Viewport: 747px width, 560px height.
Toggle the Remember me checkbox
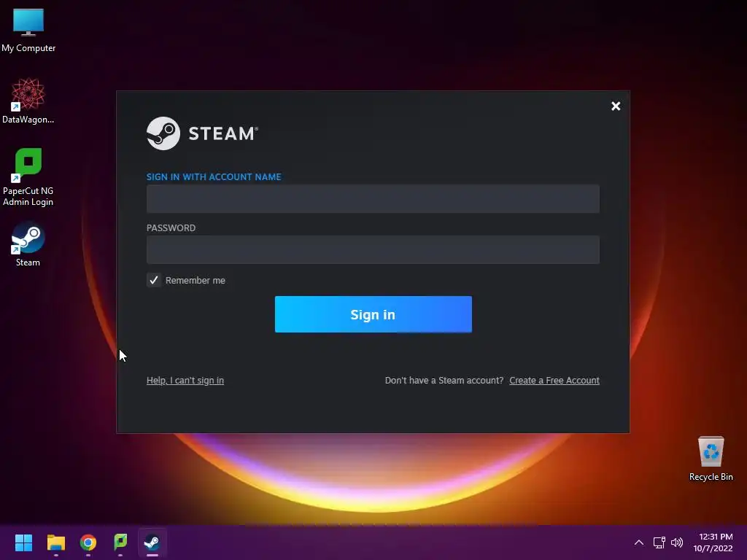pyautogui.click(x=153, y=280)
